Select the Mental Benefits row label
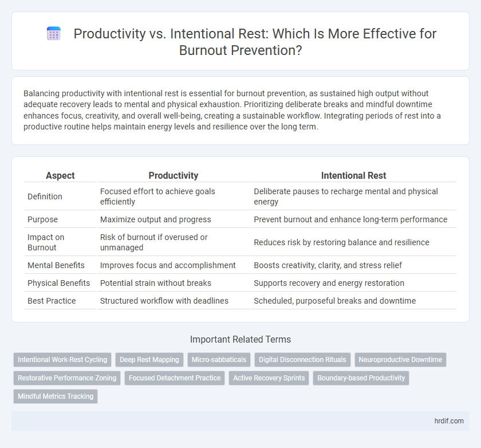The image size is (481, 448). (56, 265)
